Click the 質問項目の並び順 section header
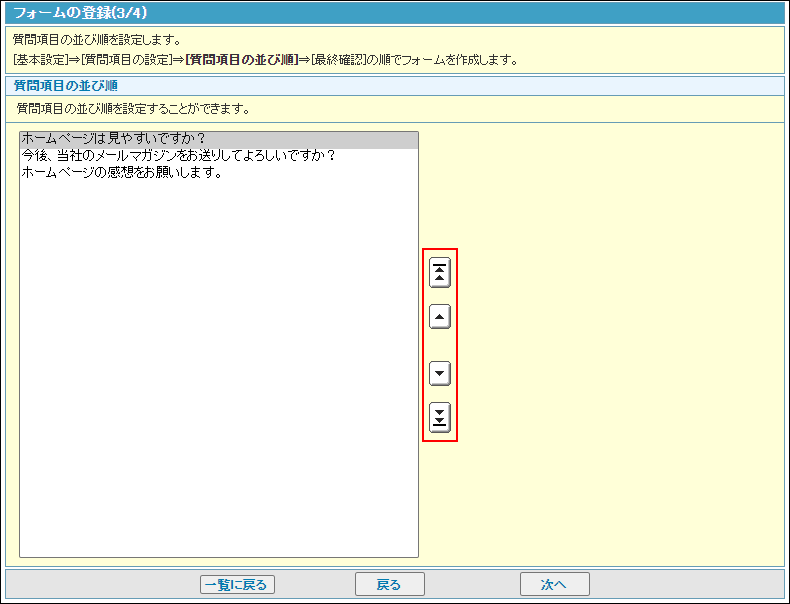Screen dimensions: 790x604 [x=66, y=85]
